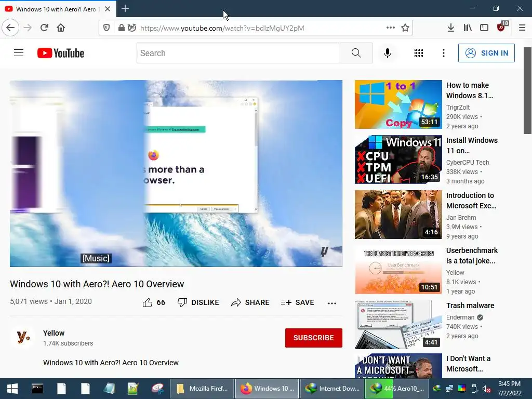This screenshot has width=532, height=399.
Task: Open Firefox library (bookmarks and history)
Action: (468, 28)
